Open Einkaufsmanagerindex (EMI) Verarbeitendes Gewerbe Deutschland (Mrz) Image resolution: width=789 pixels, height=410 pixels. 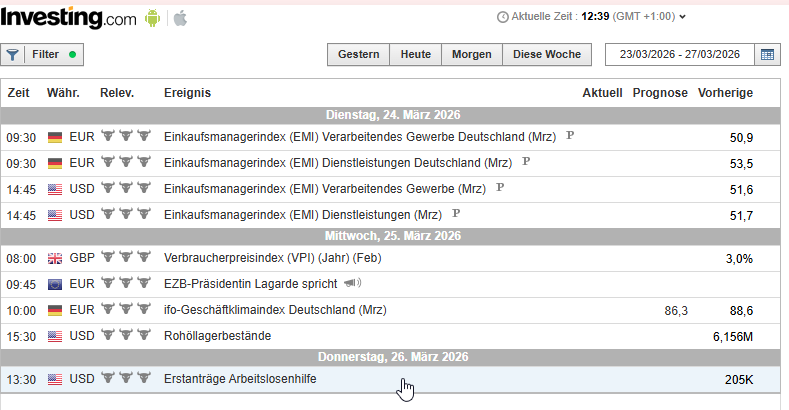pyautogui.click(x=360, y=137)
